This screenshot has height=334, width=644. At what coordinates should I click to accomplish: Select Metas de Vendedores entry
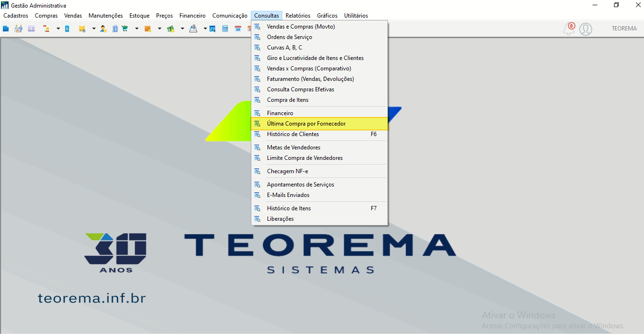click(x=320, y=147)
